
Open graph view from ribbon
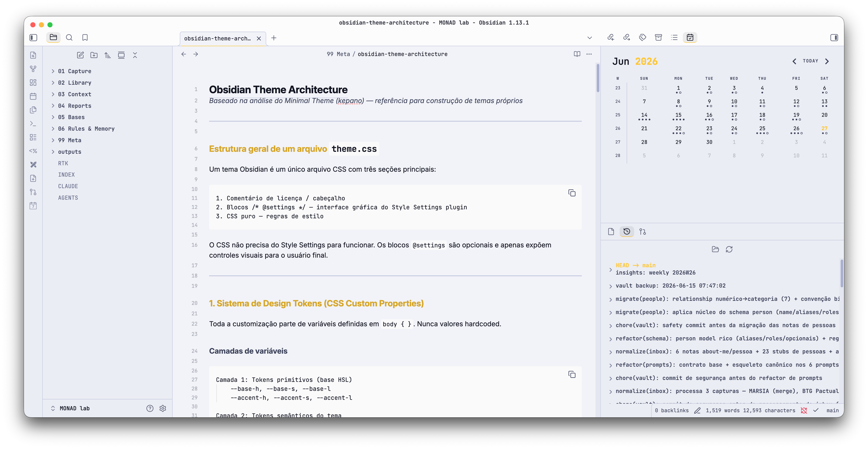pos(33,69)
